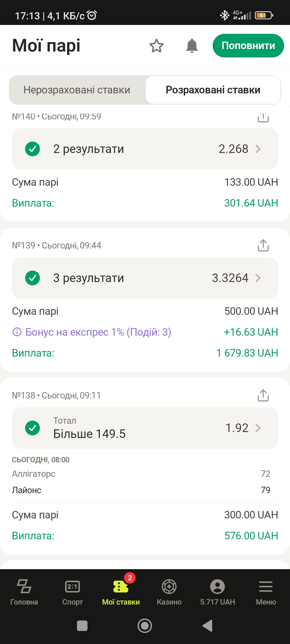This screenshot has height=644, width=290.
Task: Switch to Нерозраховані ставки tab
Action: (x=77, y=90)
